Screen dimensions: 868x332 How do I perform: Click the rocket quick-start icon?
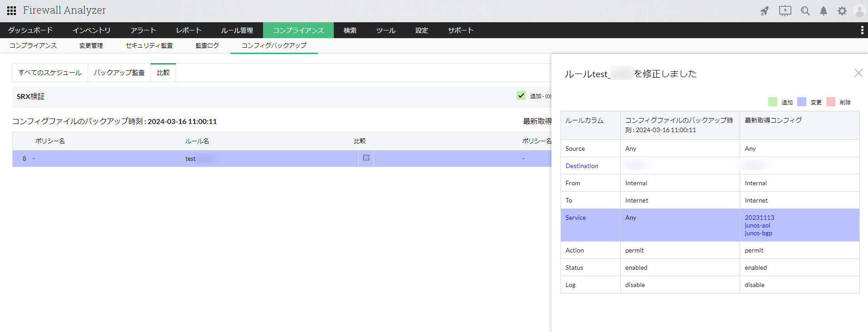765,11
